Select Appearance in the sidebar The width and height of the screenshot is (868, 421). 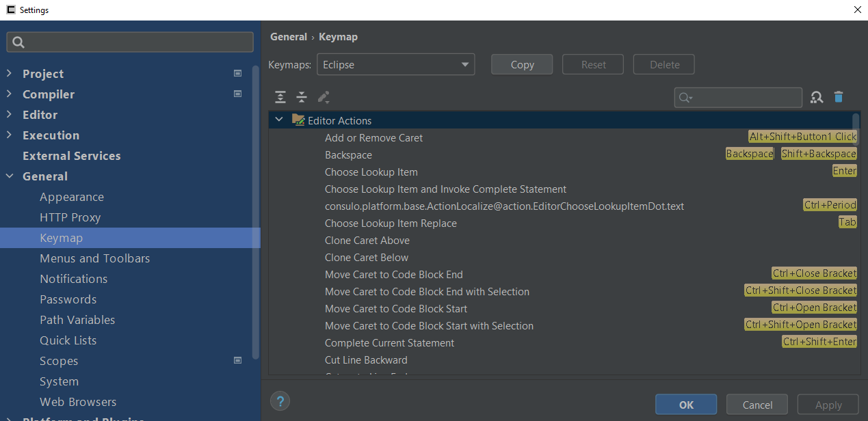click(x=70, y=196)
